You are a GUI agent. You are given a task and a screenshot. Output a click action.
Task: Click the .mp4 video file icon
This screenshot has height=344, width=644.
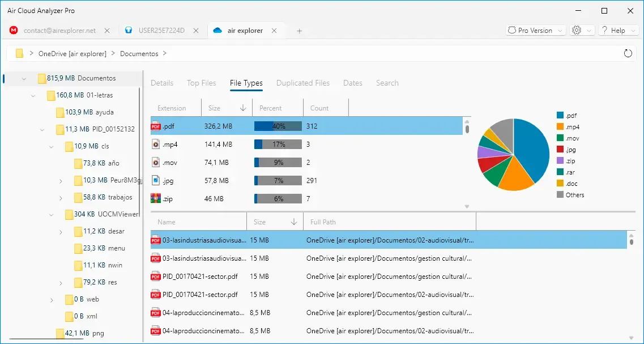[156, 145]
